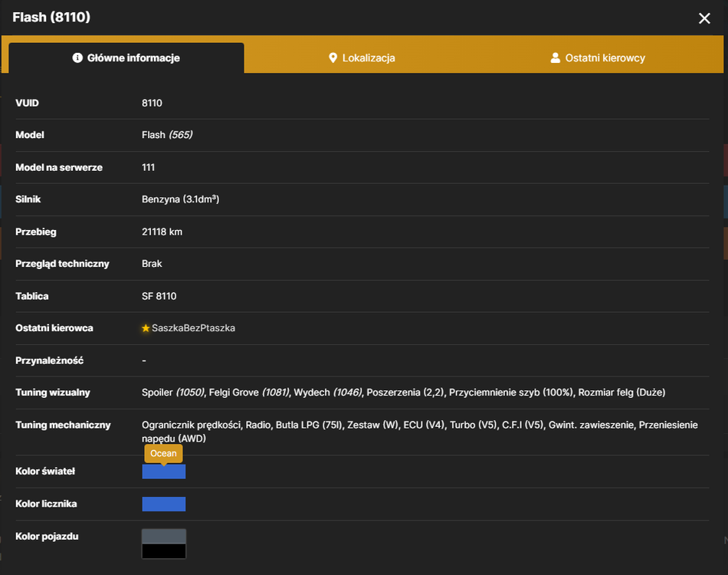Viewport: 728px width, 575px height.
Task: Click the engine value Benzyna (3.1dm³)
Action: click(x=181, y=199)
